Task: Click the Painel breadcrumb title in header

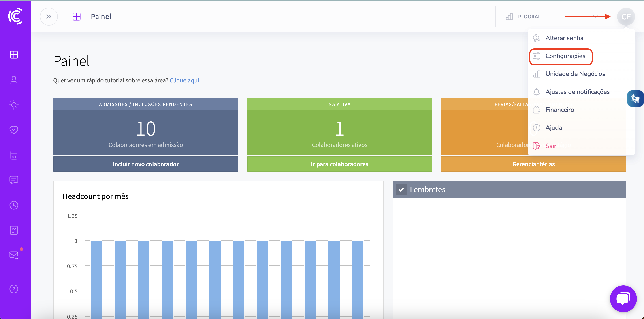Action: 101,17
